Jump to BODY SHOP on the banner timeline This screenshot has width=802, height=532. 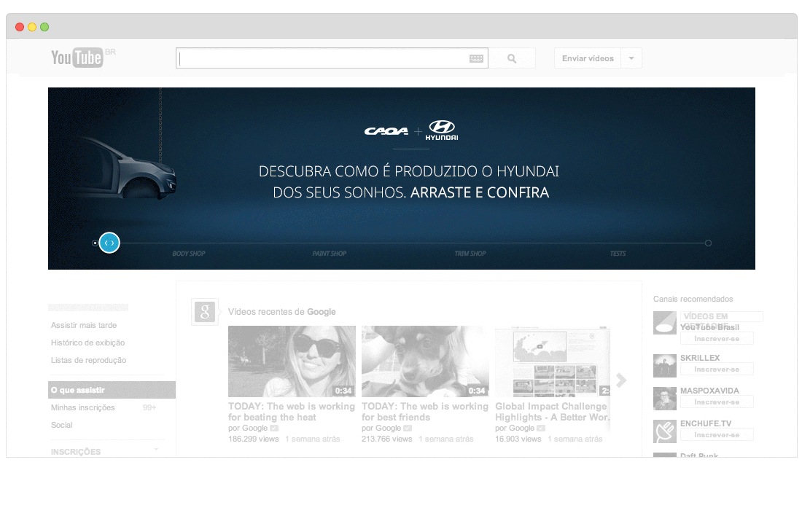189,254
